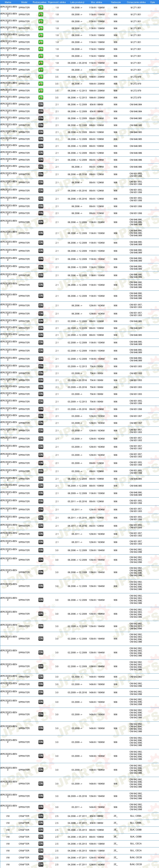
Task: Select '906' in the 06.2009 -> 05.2016 row
Action: click(115, 796)
